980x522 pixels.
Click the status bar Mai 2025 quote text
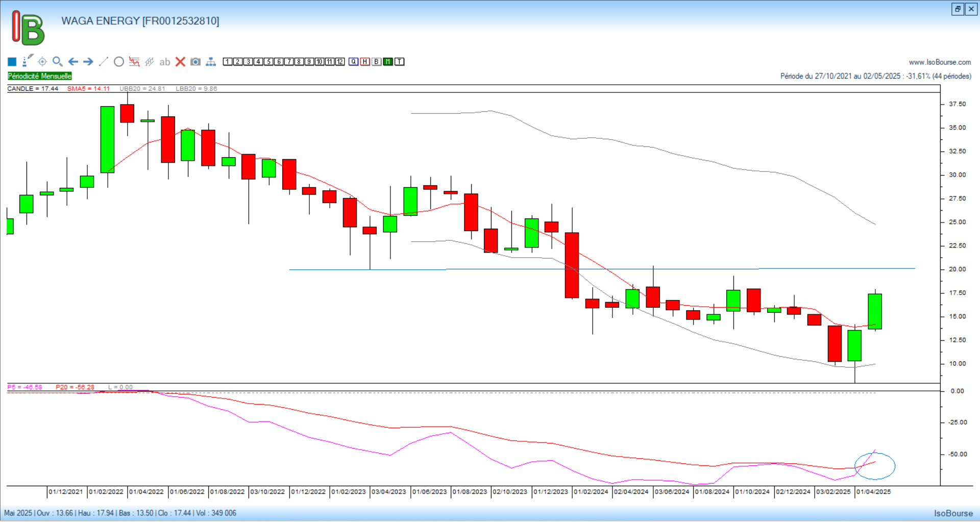[x=120, y=513]
